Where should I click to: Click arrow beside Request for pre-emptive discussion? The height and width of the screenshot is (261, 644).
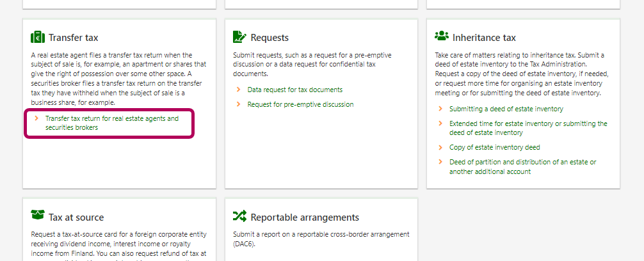239,104
